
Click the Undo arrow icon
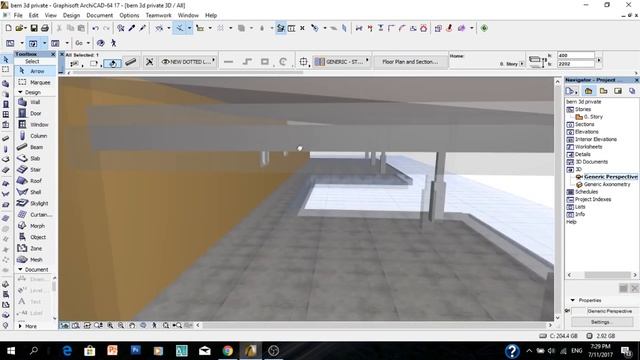96,28
